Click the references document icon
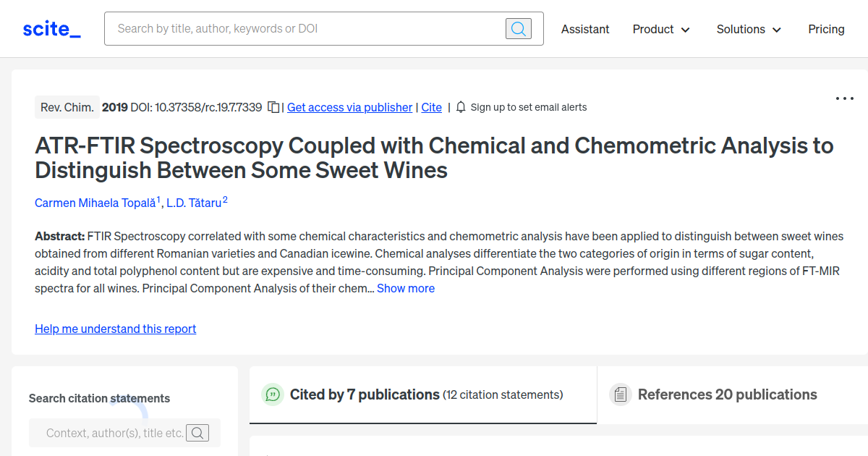 [620, 394]
